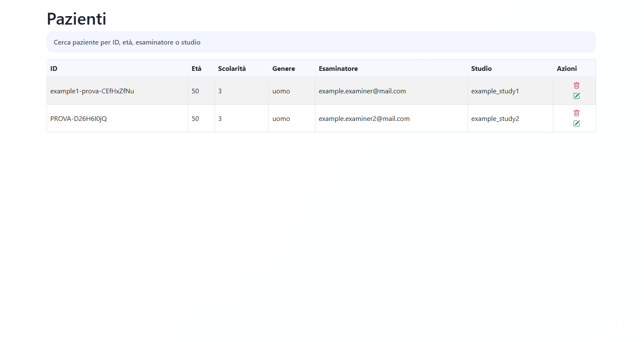The height and width of the screenshot is (342, 644).
Task: Select the Genere column header
Action: (x=284, y=69)
